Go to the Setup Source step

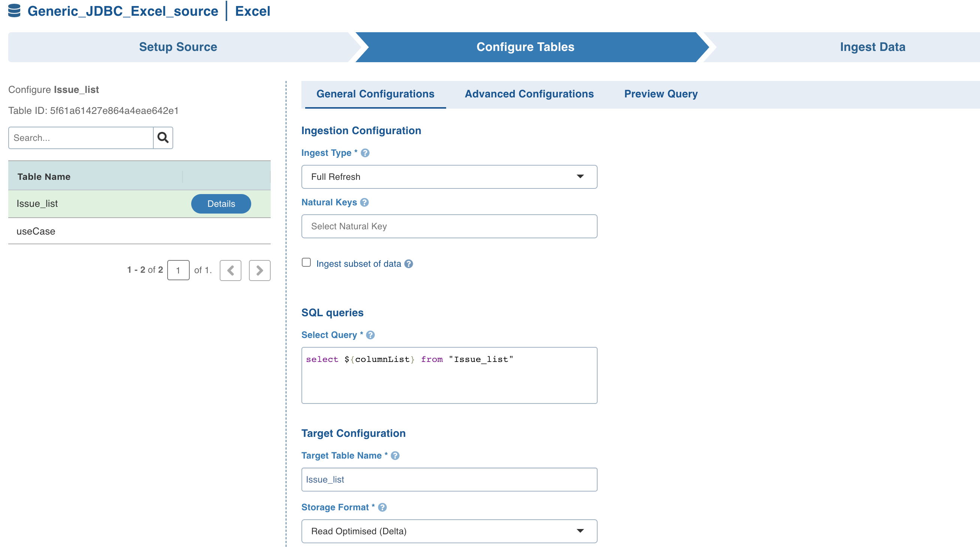point(178,47)
